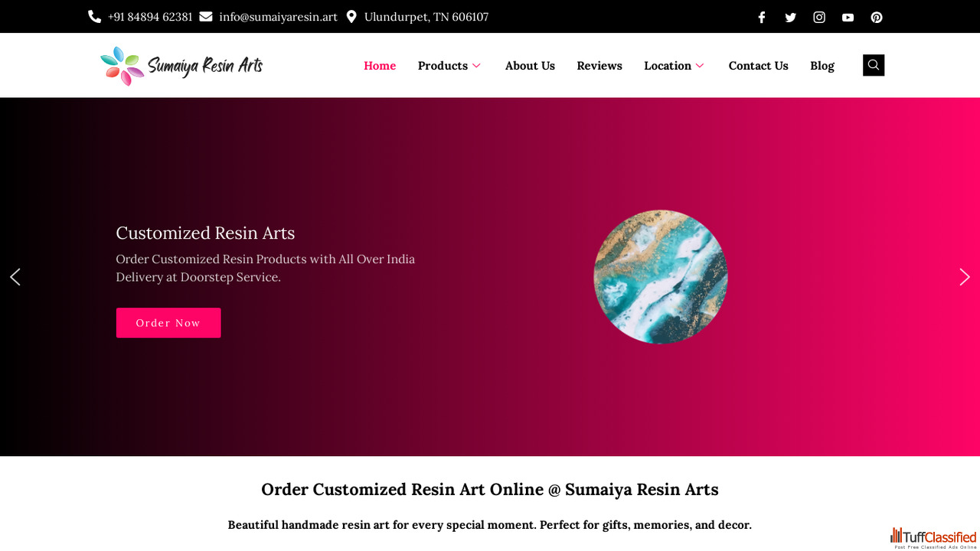980x551 pixels.
Task: Visit the Instagram profile icon
Action: click(819, 18)
